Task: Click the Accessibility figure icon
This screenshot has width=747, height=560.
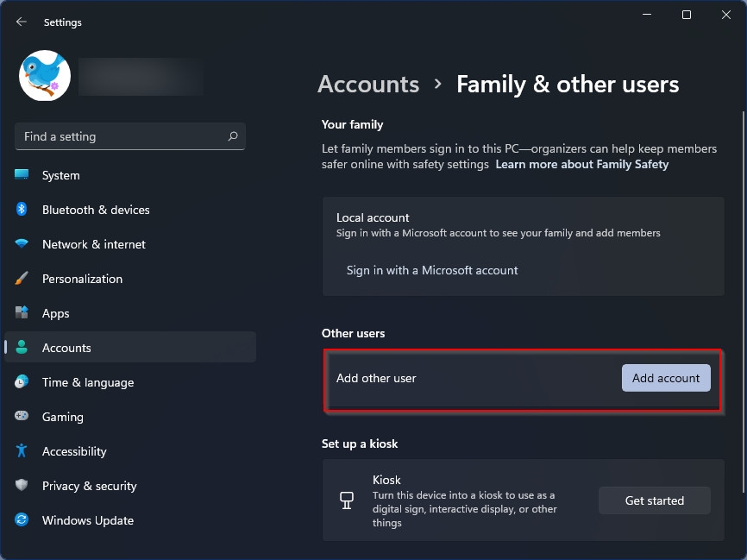Action: [x=22, y=450]
